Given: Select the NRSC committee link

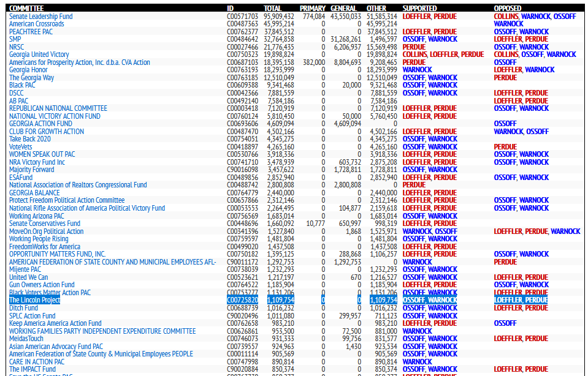Looking at the screenshot, I should [x=17, y=47].
